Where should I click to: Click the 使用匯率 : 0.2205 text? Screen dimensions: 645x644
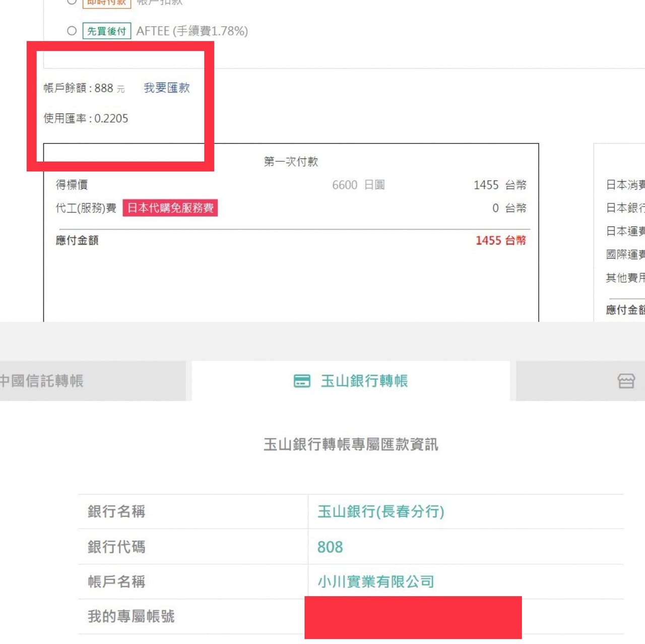[x=86, y=118]
